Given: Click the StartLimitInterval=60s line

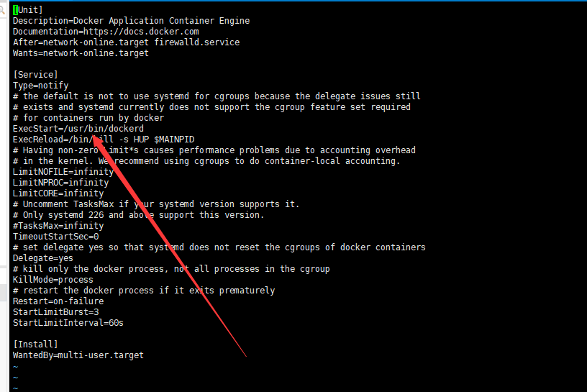Looking at the screenshot, I should [x=68, y=323].
